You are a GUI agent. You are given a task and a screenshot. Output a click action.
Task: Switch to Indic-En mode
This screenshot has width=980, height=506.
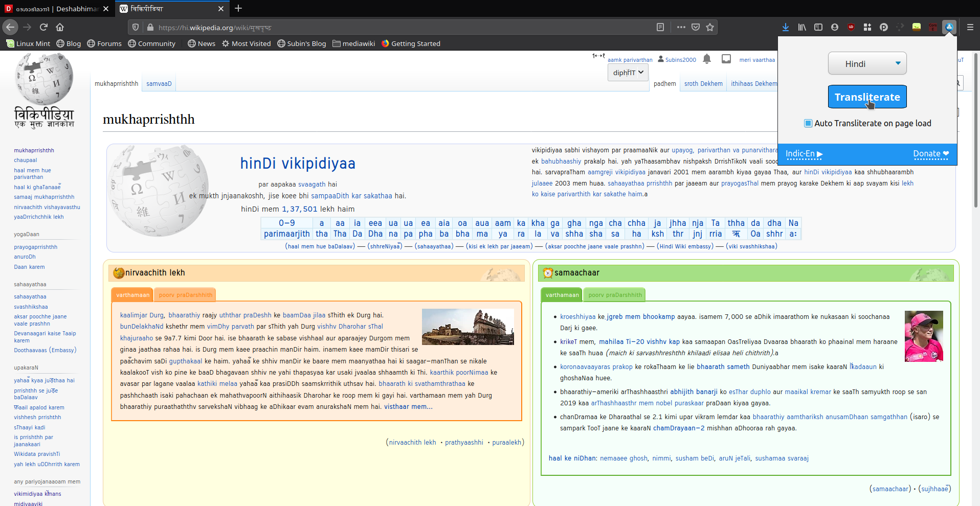tap(804, 154)
